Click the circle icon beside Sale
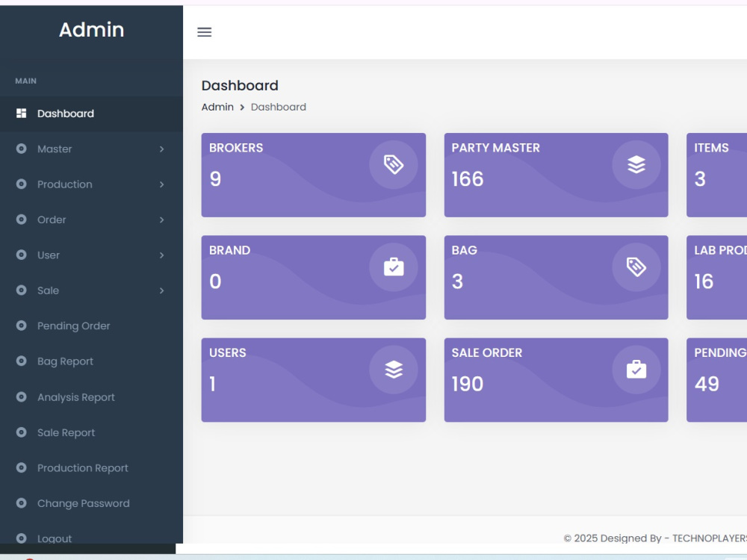 [22, 290]
